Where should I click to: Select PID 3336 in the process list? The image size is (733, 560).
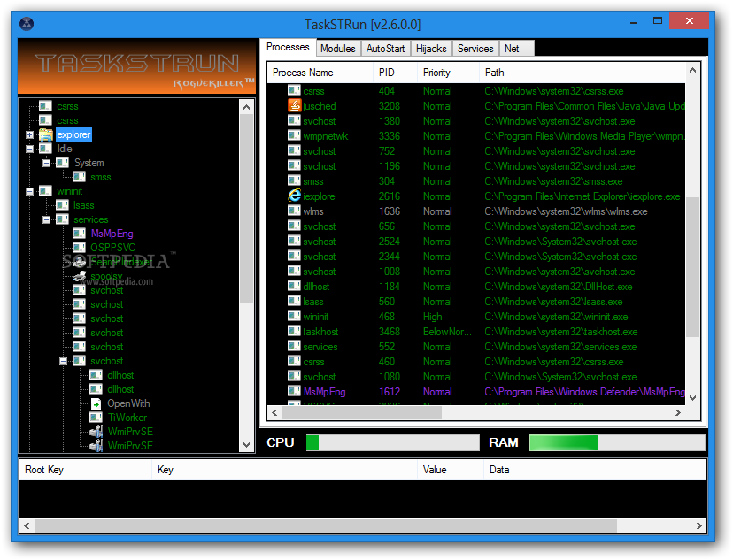tap(390, 136)
